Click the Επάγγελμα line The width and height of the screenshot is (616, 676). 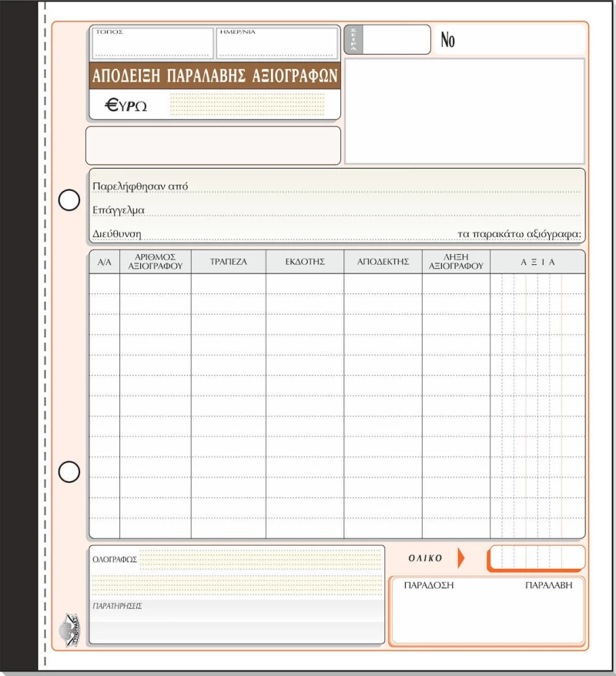click(336, 210)
